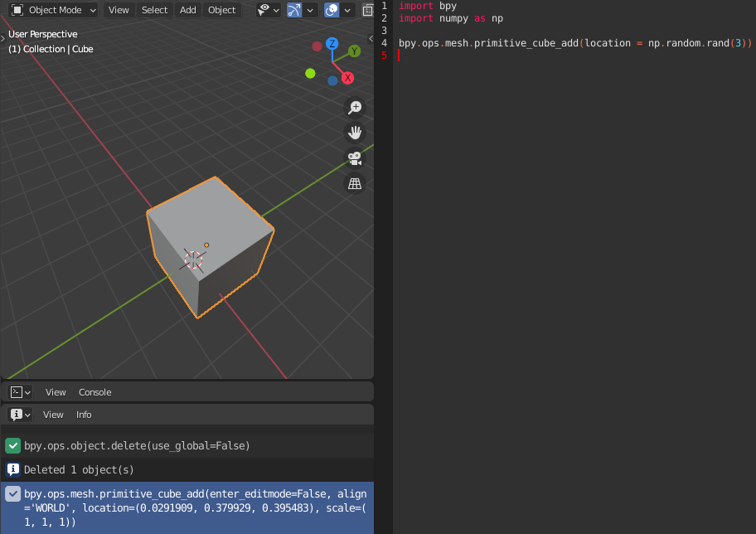Select the 'Deleted 1 object(s)' log entry
This screenshot has height=534, width=756.
(x=187, y=469)
